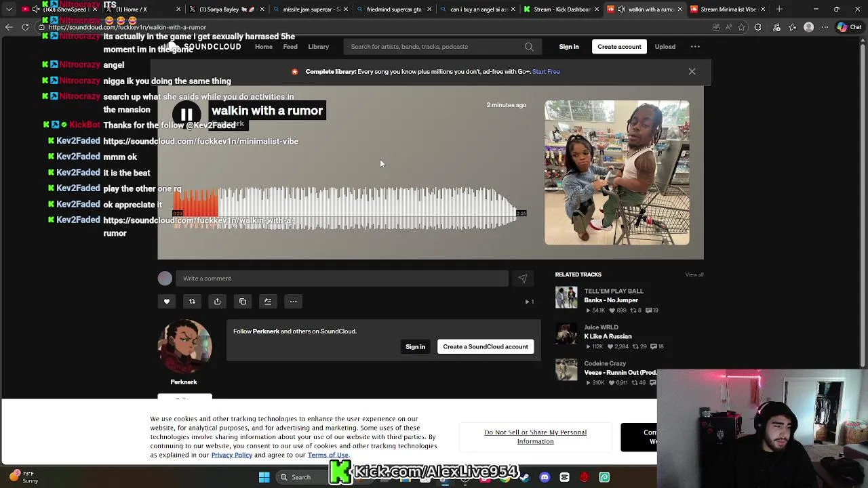Click the SoundCloud URL address bar
Viewport: 868px width, 488px height.
pyautogui.click(x=366, y=28)
